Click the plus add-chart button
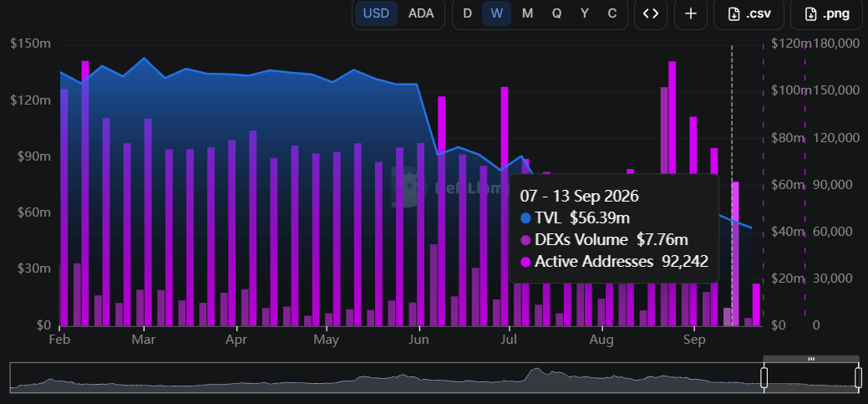868x404 pixels. (690, 14)
